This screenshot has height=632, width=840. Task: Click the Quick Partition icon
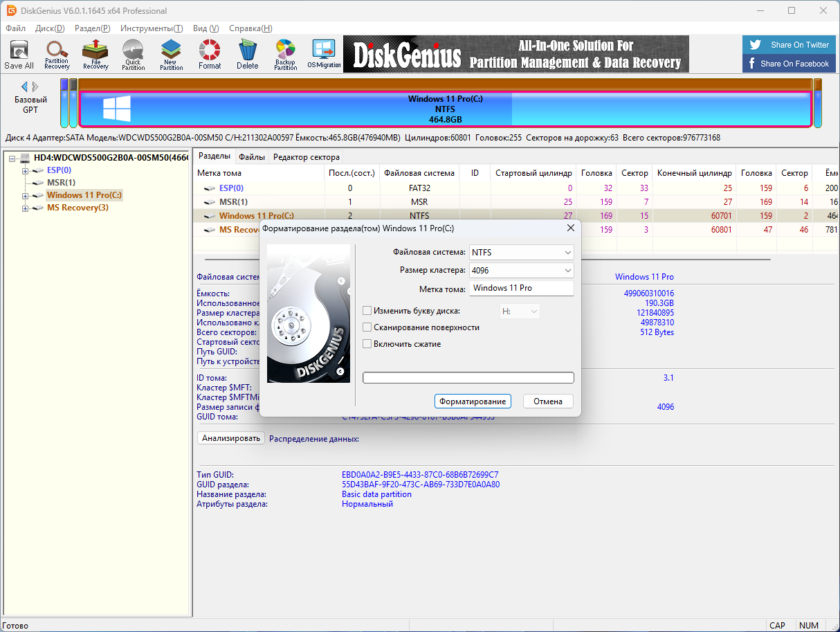133,55
